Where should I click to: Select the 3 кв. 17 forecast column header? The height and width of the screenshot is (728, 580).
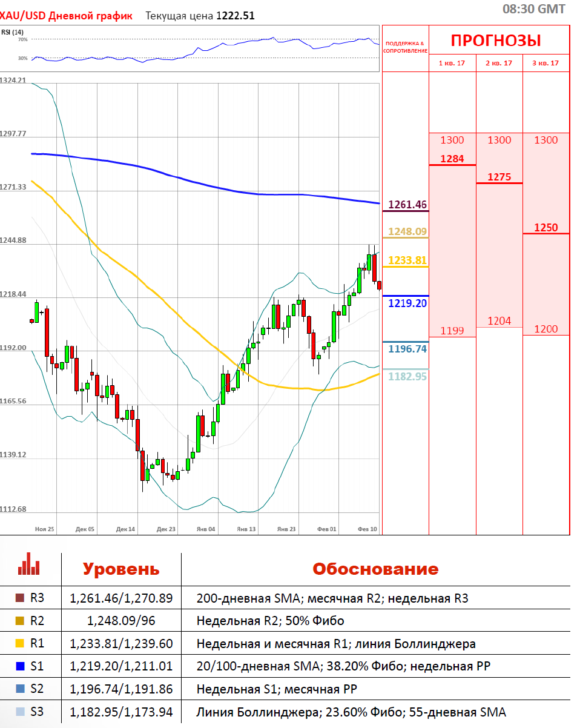coord(546,63)
